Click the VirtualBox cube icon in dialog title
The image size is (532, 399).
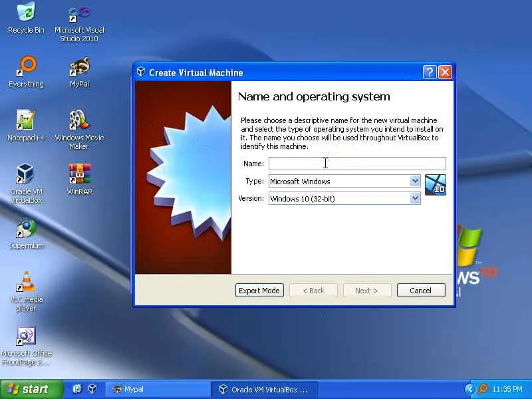point(141,72)
